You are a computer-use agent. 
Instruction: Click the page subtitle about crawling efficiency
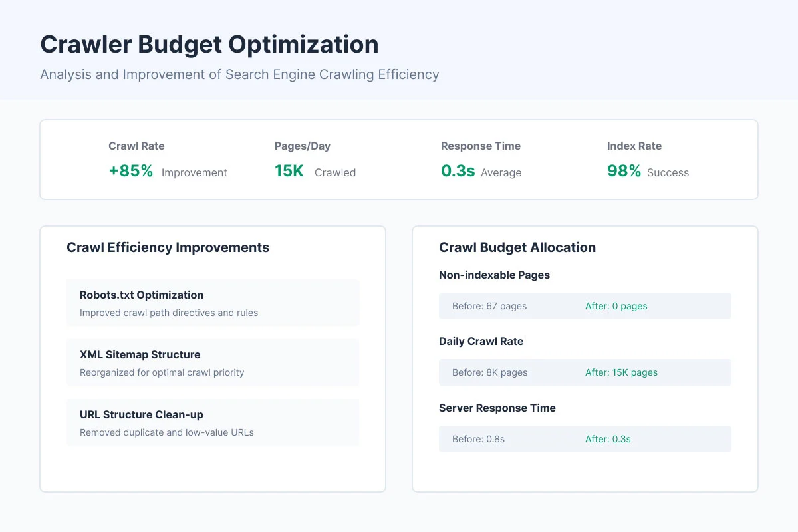[x=239, y=74]
